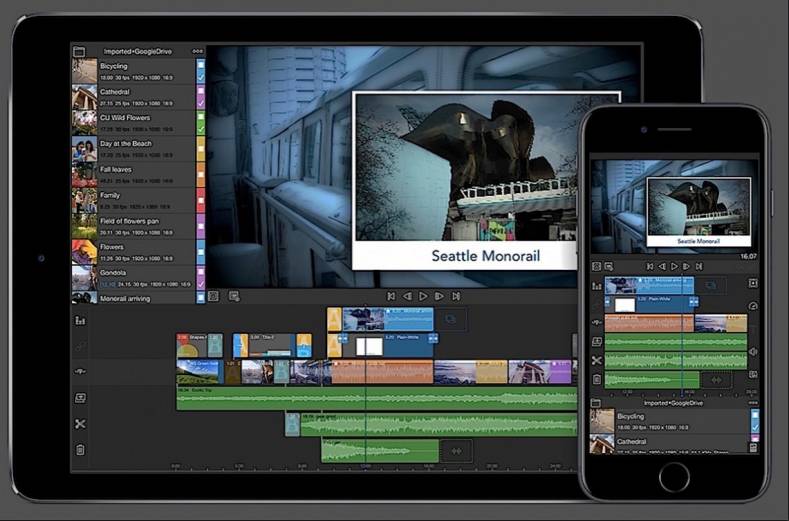Click the empty loop placeholder slot on top track
Viewport: 789px width, 521px height.
451,319
